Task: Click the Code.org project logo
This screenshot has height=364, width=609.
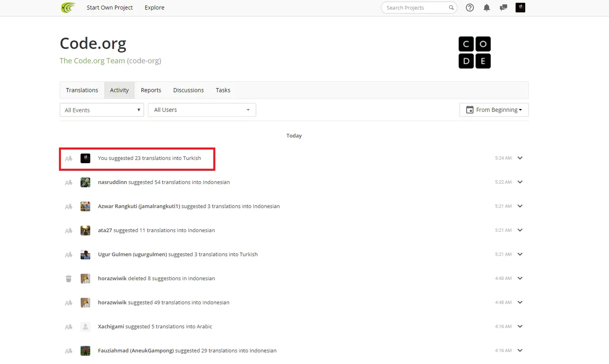Action: tap(474, 52)
